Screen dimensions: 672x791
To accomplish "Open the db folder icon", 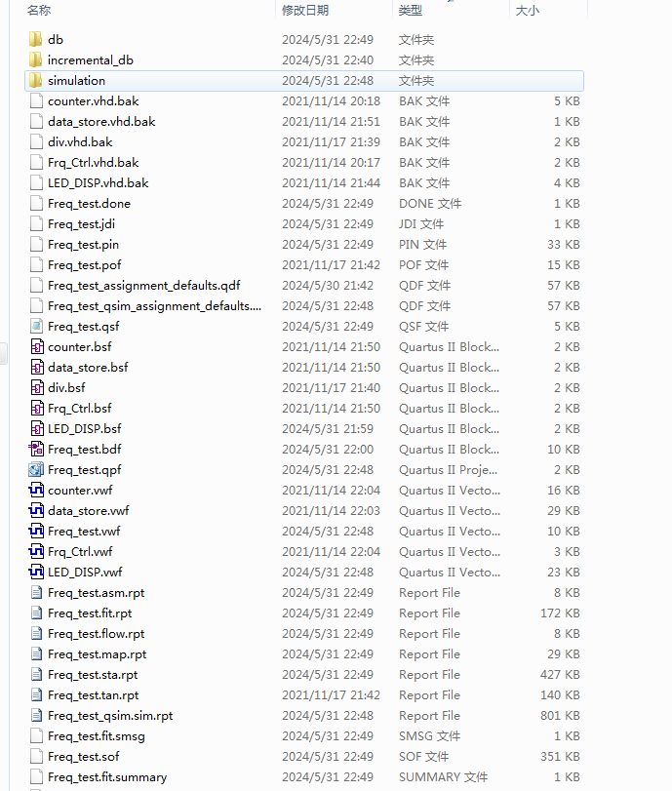I will click(36, 39).
